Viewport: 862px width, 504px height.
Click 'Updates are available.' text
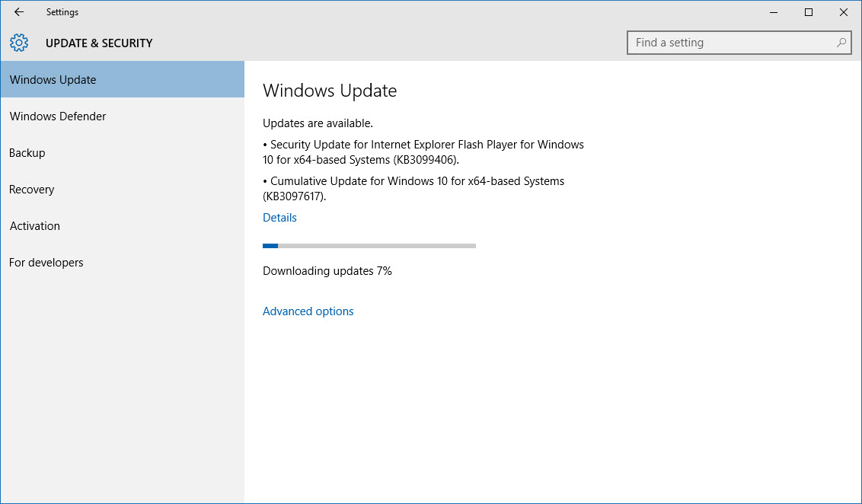[x=318, y=123]
